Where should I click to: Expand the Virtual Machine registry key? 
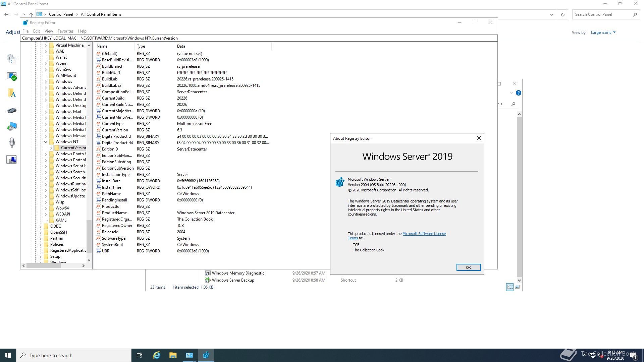coord(46,45)
